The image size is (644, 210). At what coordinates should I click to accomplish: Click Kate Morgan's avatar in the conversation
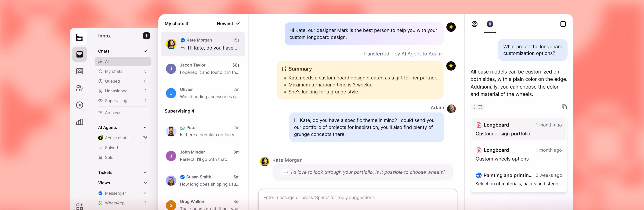[265, 162]
